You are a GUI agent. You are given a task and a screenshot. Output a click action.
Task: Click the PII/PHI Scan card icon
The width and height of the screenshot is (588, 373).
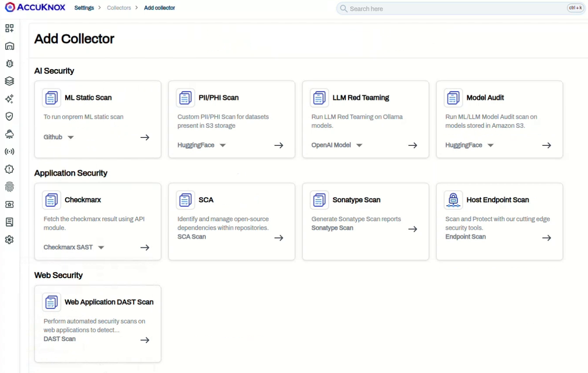click(x=186, y=98)
